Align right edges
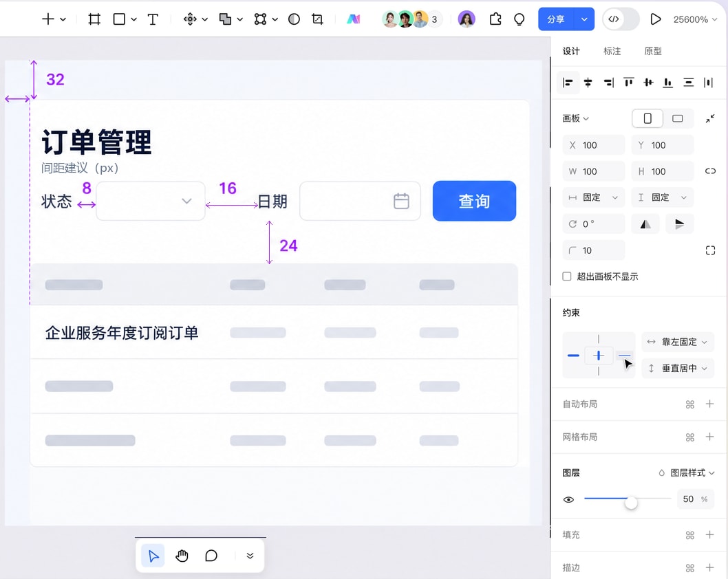Screen dimensions: 728x579 609,83
